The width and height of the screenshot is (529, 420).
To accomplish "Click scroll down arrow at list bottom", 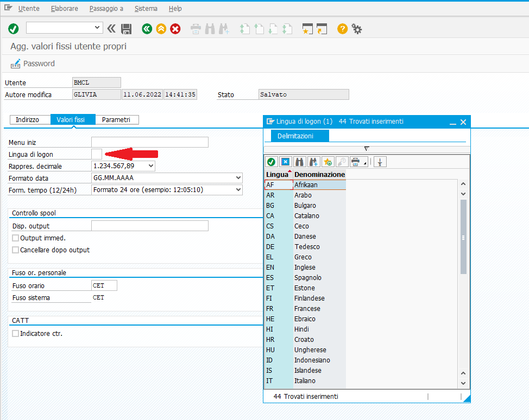I will (463, 383).
